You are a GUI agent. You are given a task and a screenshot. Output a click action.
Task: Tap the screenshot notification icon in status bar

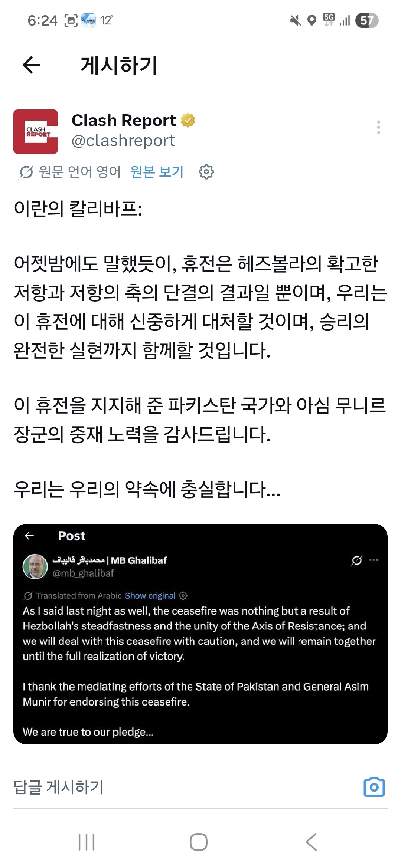point(71,20)
